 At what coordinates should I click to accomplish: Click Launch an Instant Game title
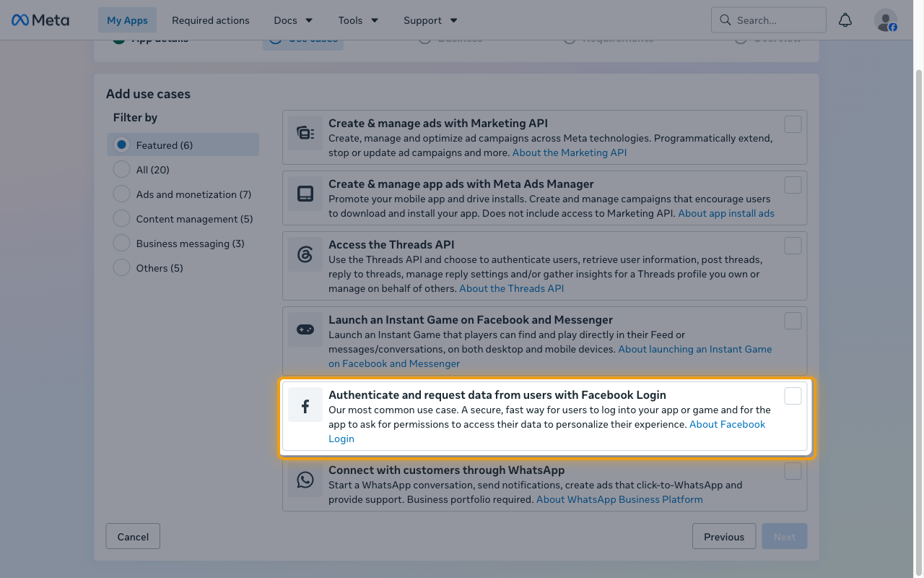471,320
